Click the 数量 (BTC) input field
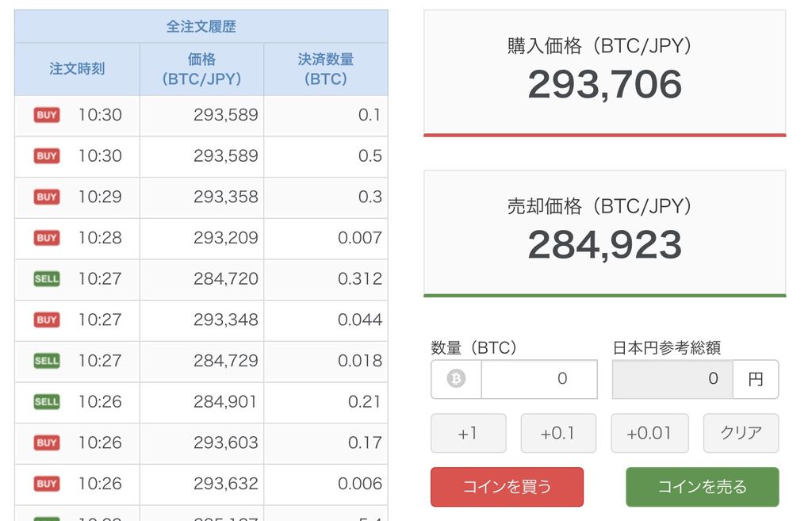 click(539, 379)
